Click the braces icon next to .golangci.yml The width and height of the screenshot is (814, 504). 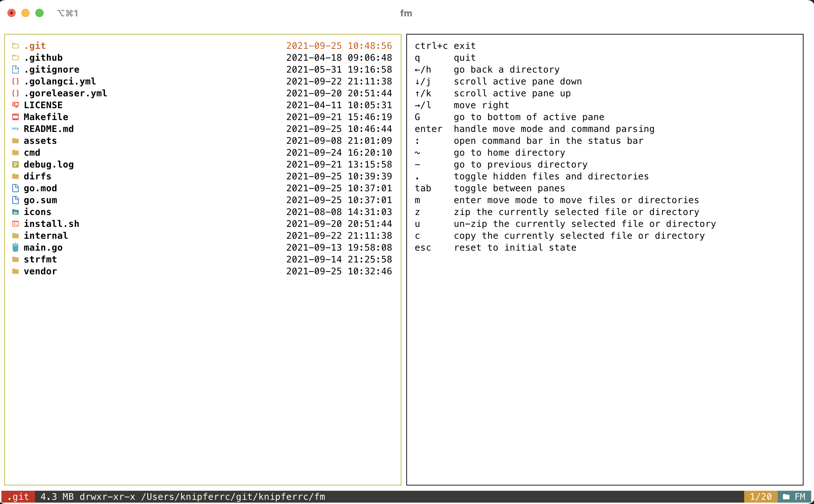[15, 81]
